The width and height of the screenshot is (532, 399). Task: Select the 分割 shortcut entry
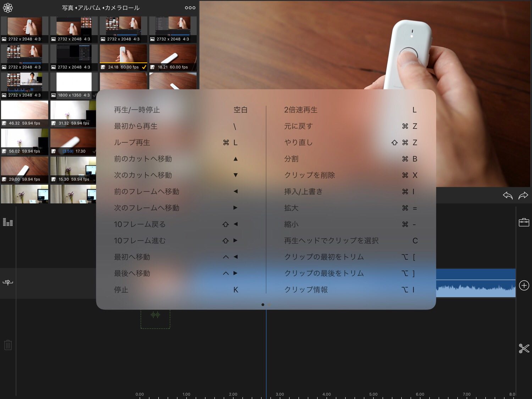(291, 159)
